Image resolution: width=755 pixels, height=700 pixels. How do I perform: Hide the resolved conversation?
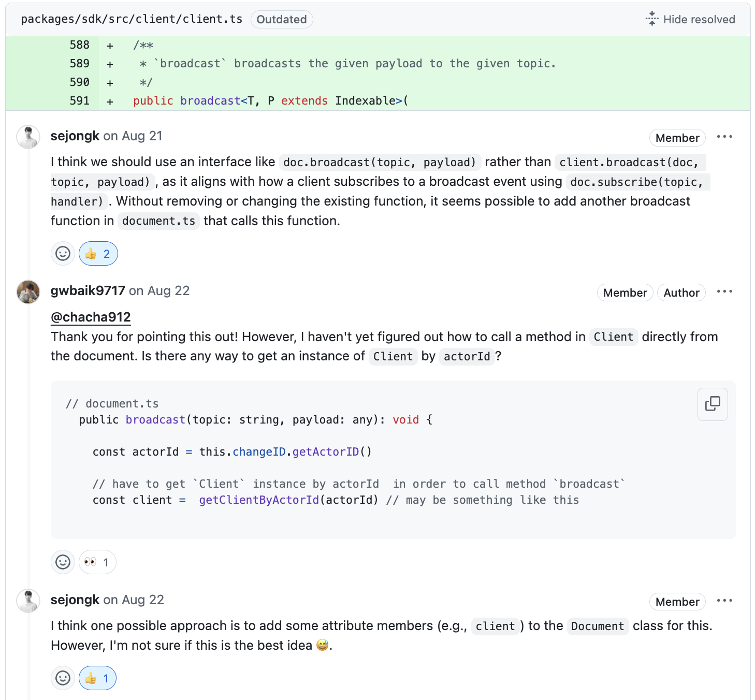click(690, 20)
